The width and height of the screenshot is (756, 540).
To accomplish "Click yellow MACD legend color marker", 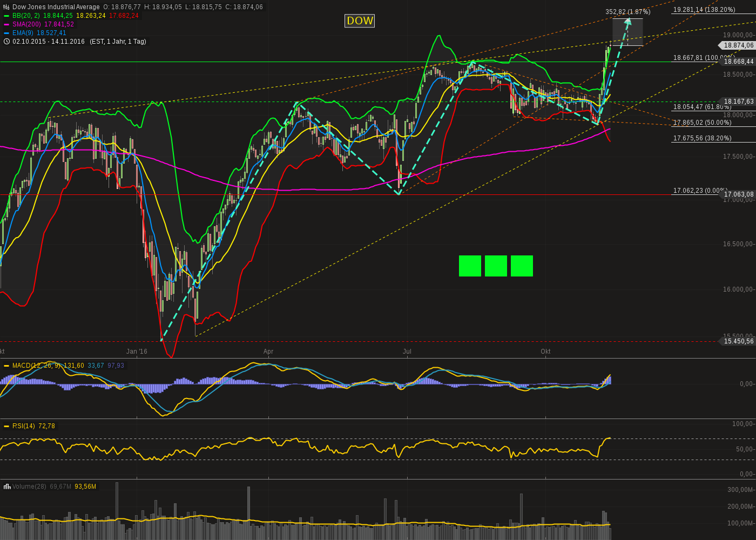I will [6, 366].
